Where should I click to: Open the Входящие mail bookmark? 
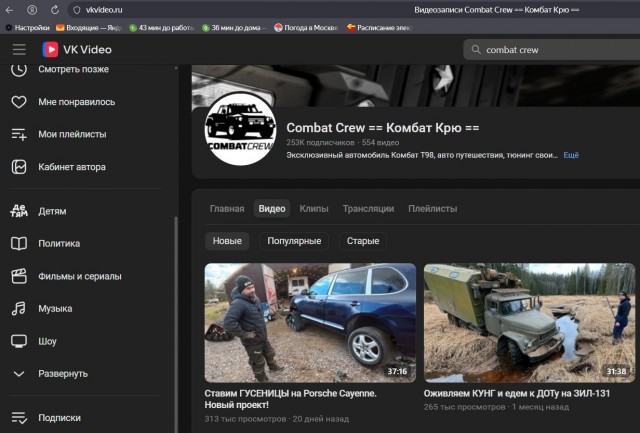tap(89, 28)
